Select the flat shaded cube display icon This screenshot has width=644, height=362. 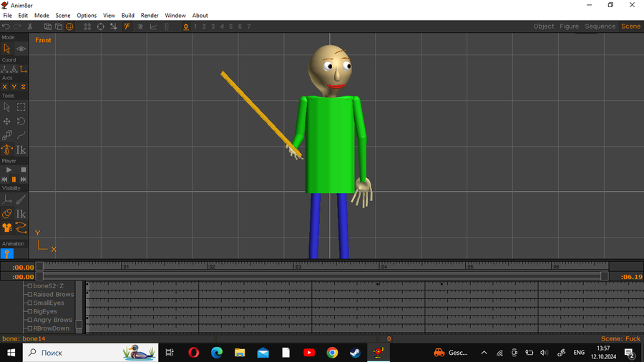click(x=59, y=26)
